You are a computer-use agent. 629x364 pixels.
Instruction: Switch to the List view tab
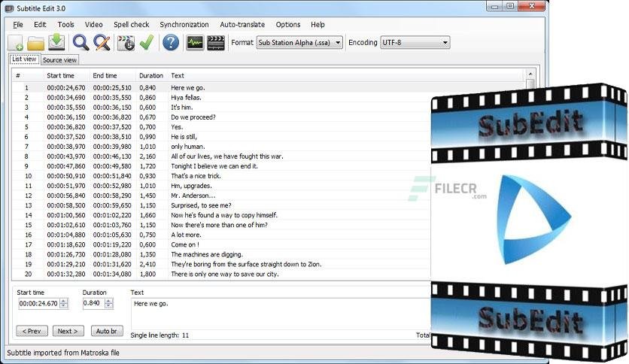click(25, 59)
